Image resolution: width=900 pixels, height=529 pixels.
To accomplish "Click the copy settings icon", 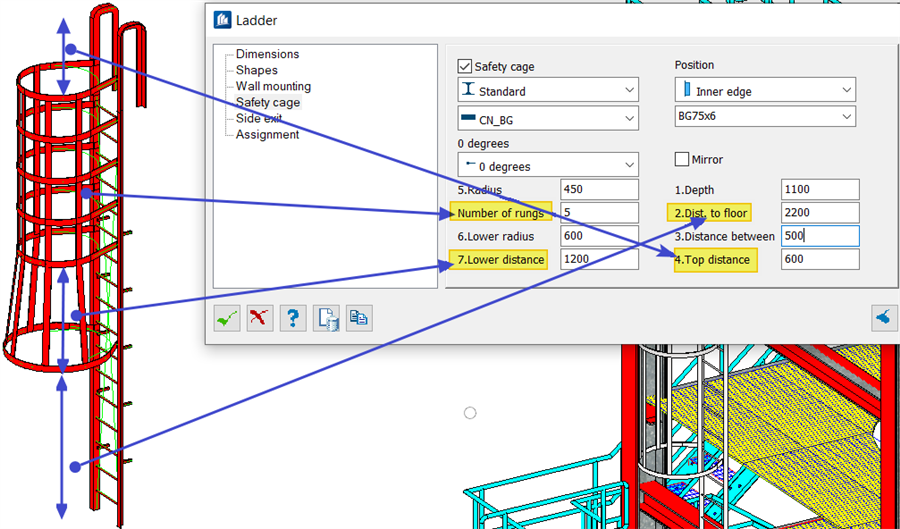I will [359, 317].
